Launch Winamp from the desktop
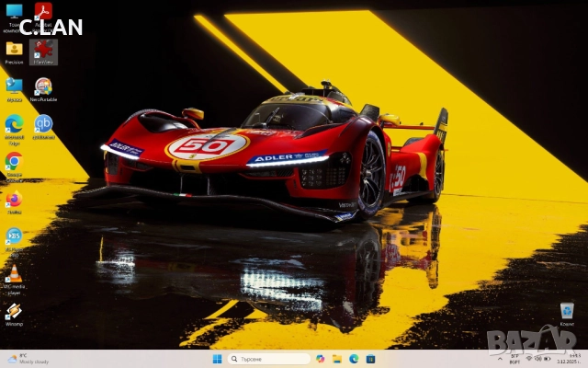The height and width of the screenshot is (368, 588). pyautogui.click(x=14, y=311)
